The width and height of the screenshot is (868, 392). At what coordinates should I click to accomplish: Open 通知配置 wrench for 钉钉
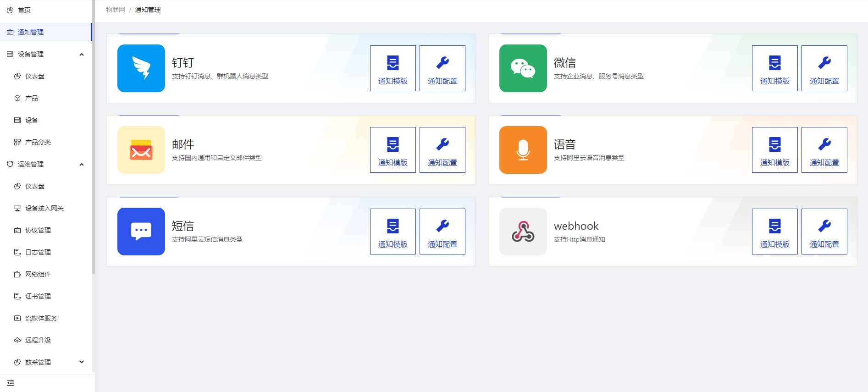tap(442, 68)
